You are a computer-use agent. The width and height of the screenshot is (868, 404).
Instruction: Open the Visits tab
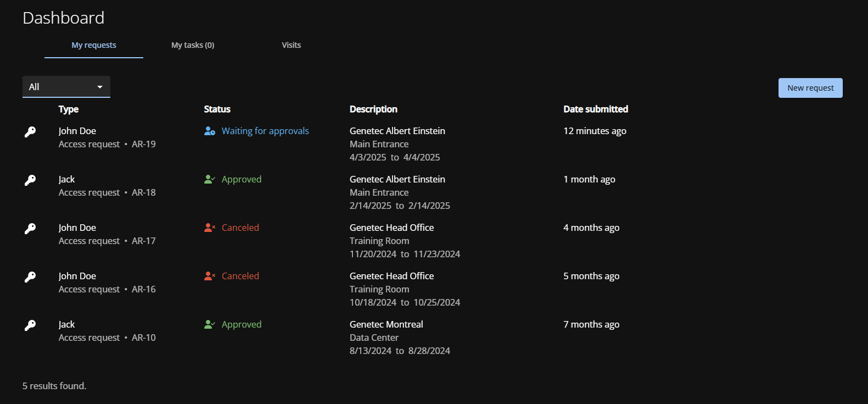(291, 45)
